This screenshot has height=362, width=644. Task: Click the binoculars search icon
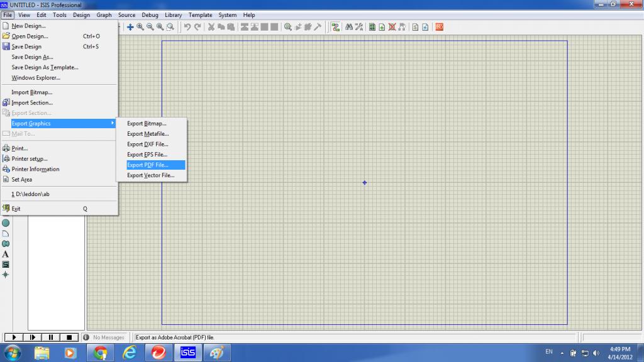point(348,27)
